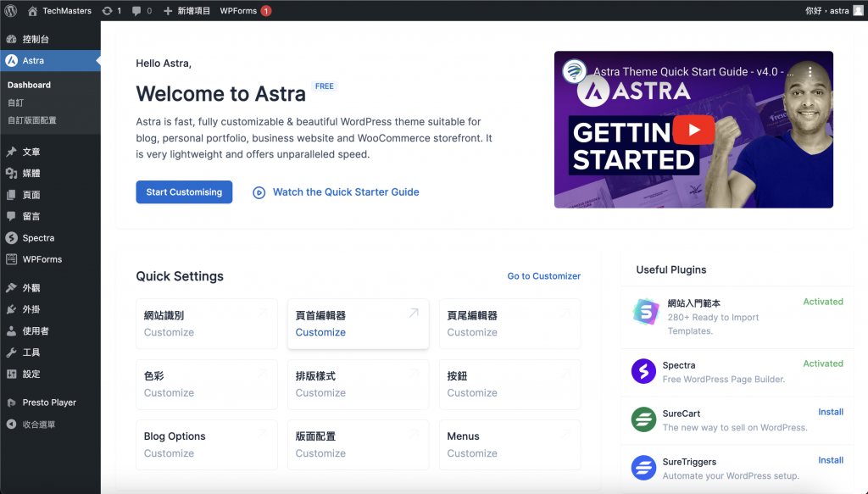Click the play circle icon beside Quick Starter Guide
This screenshot has height=494, width=868.
(x=259, y=192)
